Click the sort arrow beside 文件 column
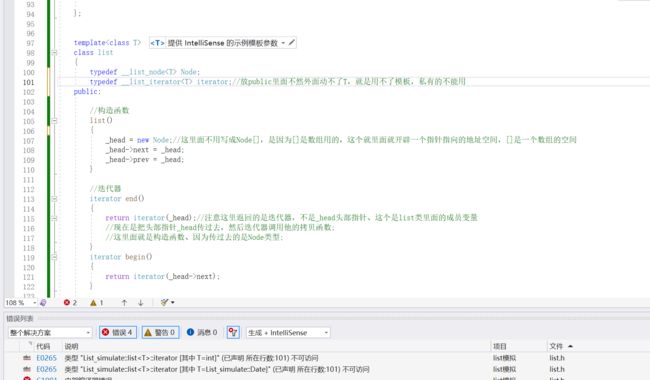Viewport: 650px width, 380px height. [x=570, y=346]
